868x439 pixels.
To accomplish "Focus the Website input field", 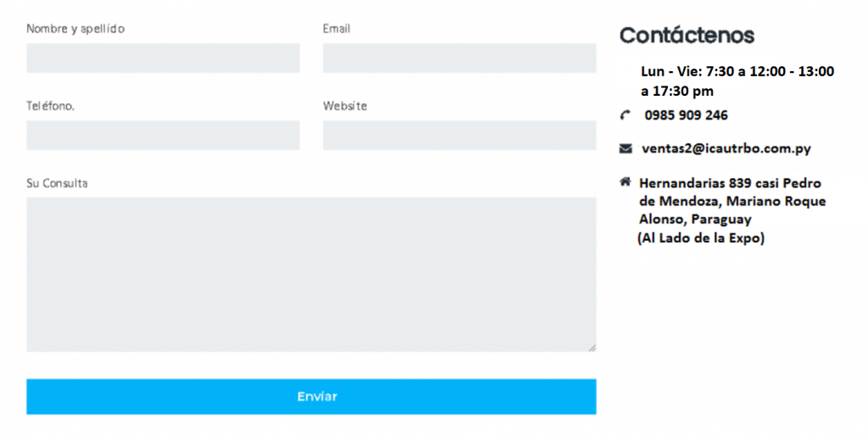I will click(x=459, y=135).
